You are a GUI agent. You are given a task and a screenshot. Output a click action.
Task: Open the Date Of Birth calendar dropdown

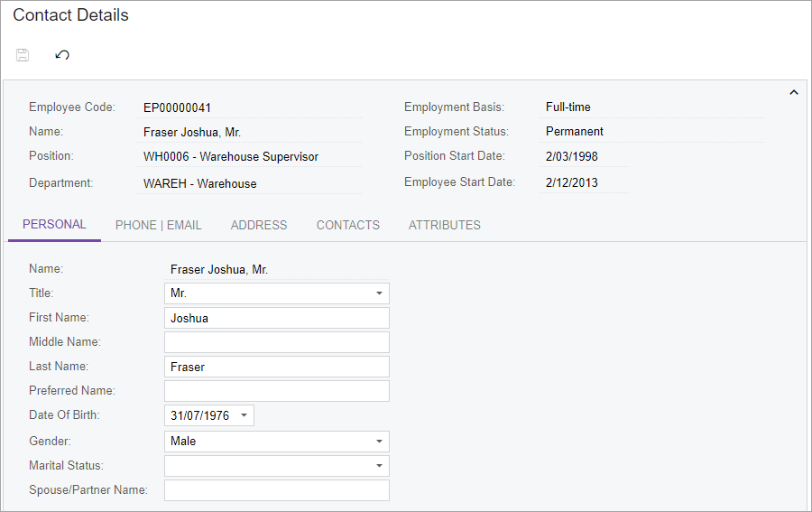pos(244,415)
